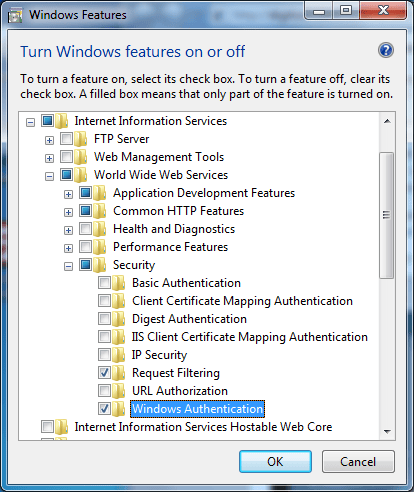Check the Digest Authentication checkbox

click(104, 318)
